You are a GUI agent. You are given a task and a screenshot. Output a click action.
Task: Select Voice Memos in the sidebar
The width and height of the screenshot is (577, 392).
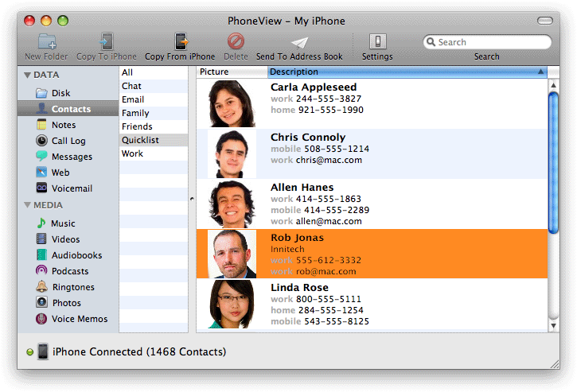tap(79, 319)
